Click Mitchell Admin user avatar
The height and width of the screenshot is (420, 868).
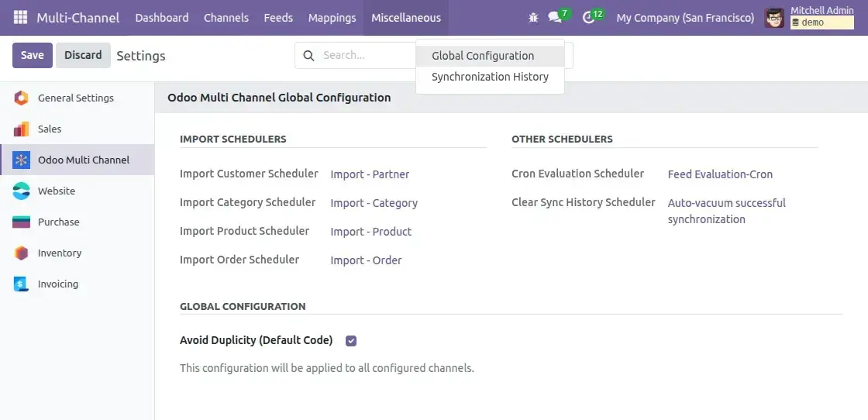(x=774, y=17)
